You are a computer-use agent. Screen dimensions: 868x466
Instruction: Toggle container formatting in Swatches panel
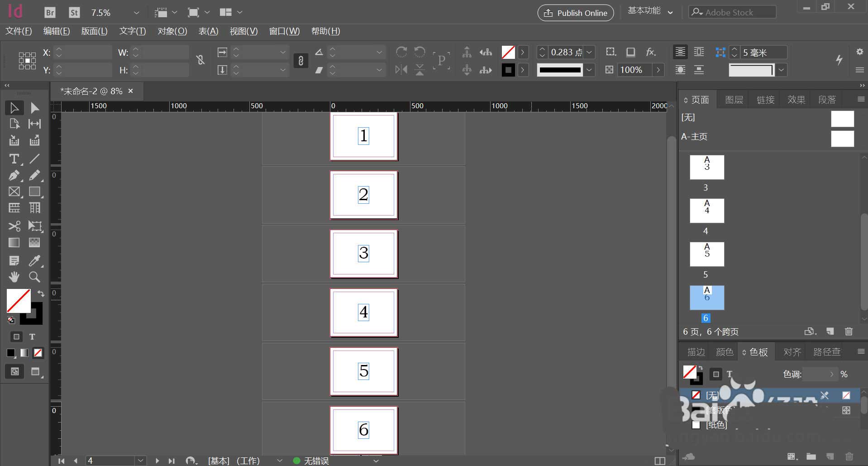point(715,374)
